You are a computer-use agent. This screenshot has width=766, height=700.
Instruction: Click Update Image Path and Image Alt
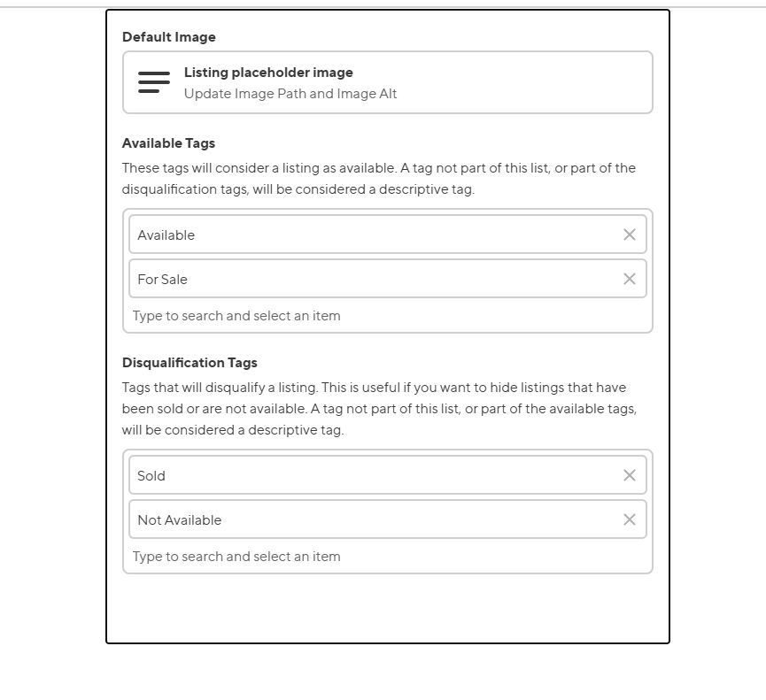[x=290, y=94]
